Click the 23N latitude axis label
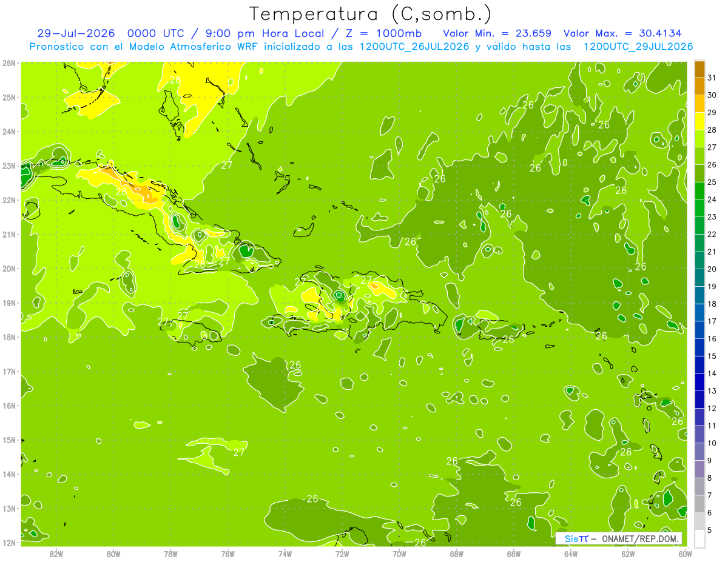 click(x=9, y=166)
